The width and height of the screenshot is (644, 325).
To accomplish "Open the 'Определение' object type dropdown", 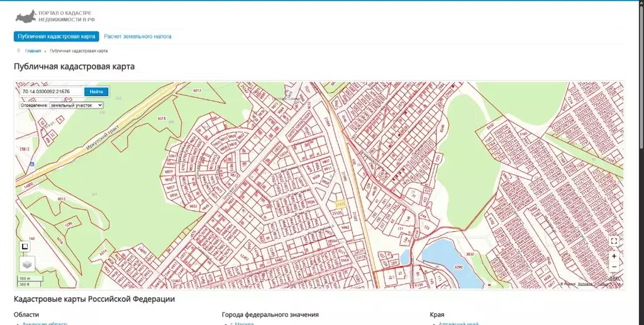I will click(76, 105).
